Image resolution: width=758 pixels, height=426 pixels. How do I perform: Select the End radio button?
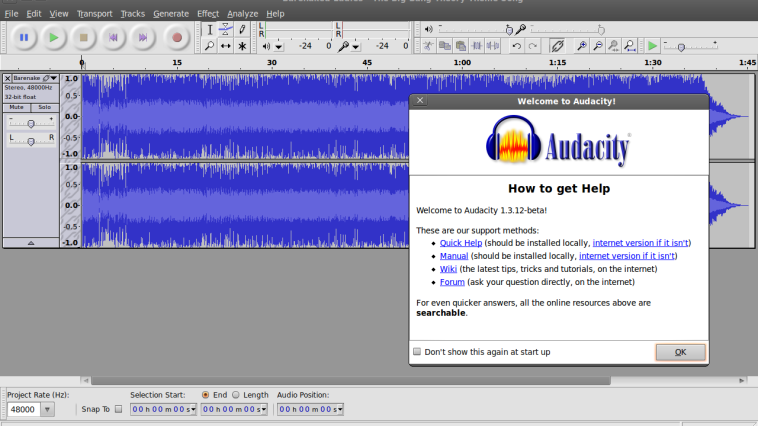[x=205, y=395]
